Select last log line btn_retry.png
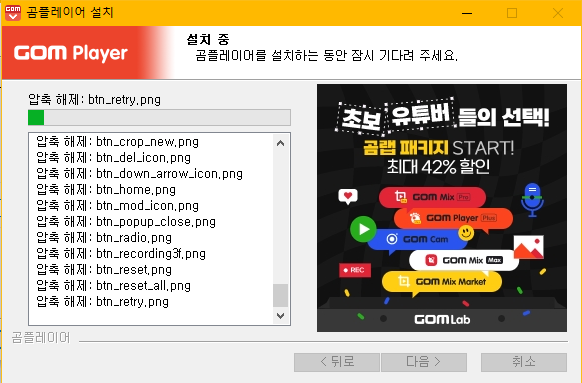Viewport: 582px width, 383px height. [x=102, y=301]
